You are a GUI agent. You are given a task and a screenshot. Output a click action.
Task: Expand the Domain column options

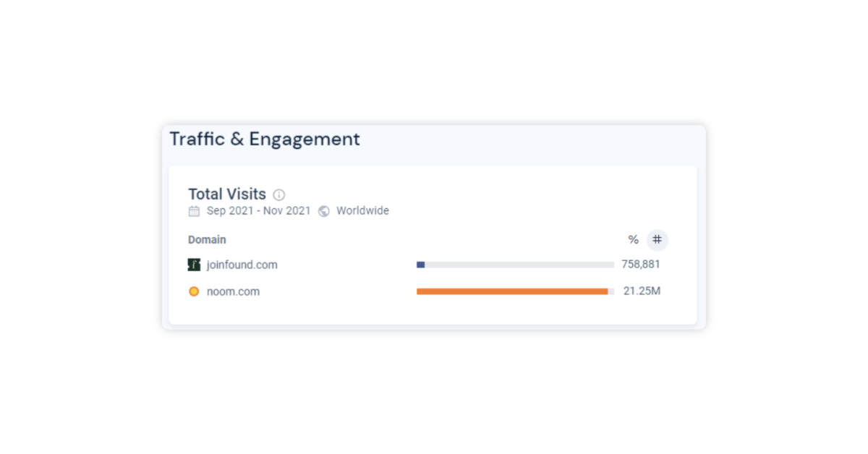pos(207,239)
